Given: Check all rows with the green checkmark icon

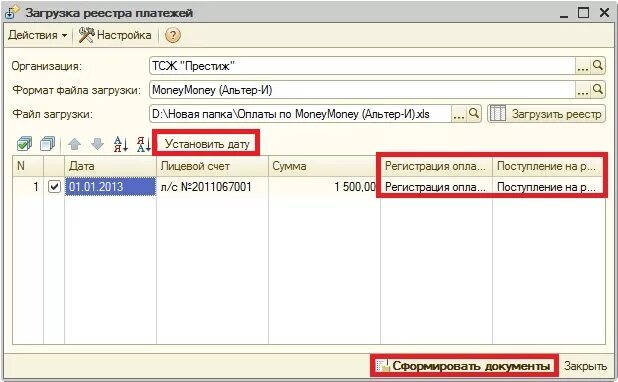Looking at the screenshot, I should tap(24, 144).
